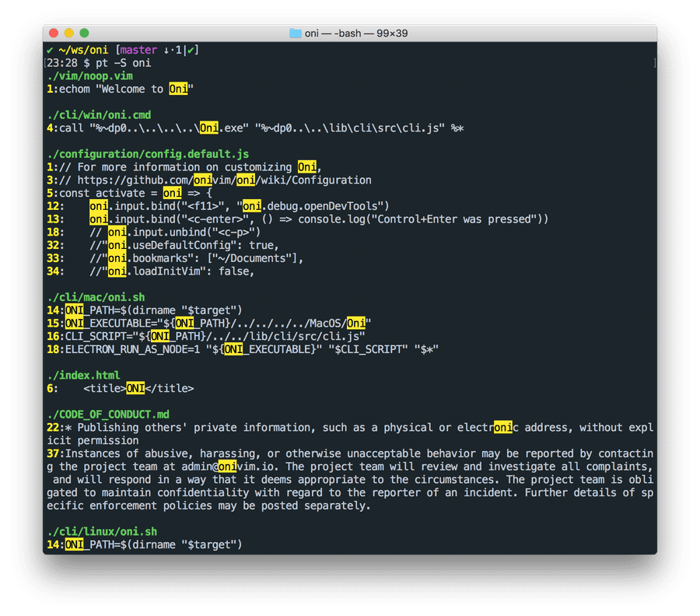The image size is (700, 616).
Task: Click the ./configuration/config.default.js heading
Action: 147,153
